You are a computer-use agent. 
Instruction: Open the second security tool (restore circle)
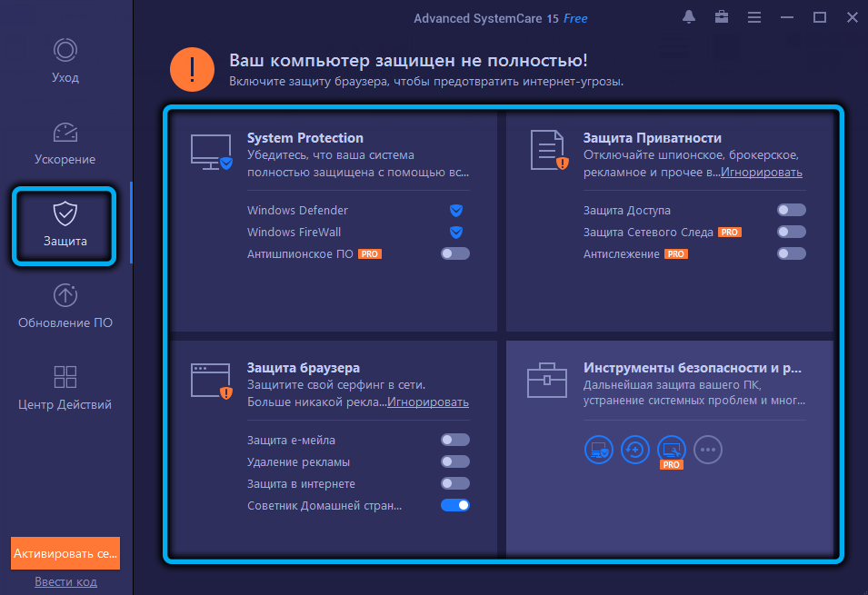(x=635, y=450)
